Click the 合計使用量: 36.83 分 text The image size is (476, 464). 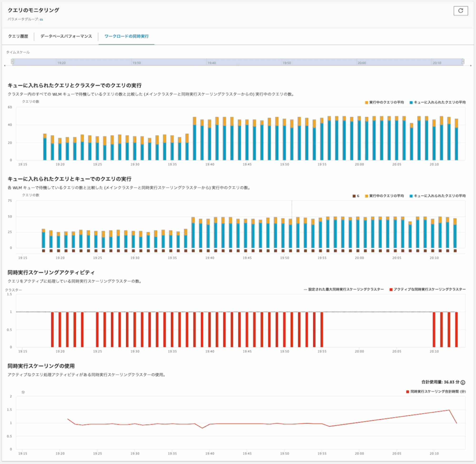[440, 382]
